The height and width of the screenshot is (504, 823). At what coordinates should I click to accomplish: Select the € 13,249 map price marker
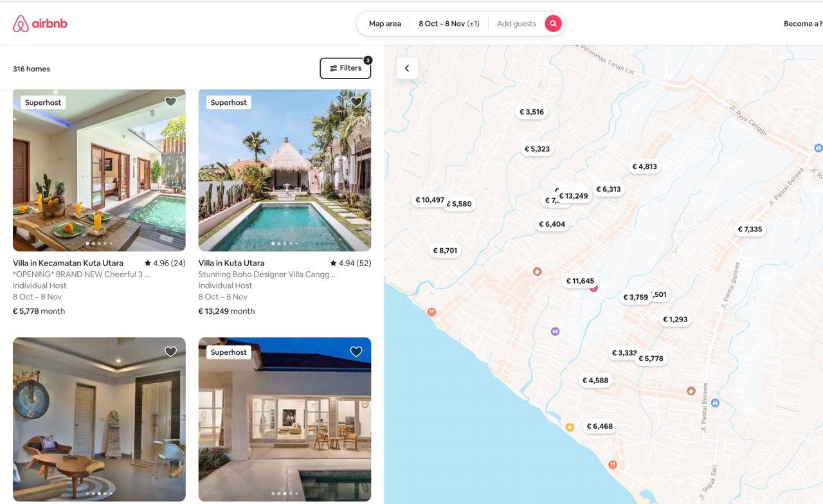click(574, 196)
